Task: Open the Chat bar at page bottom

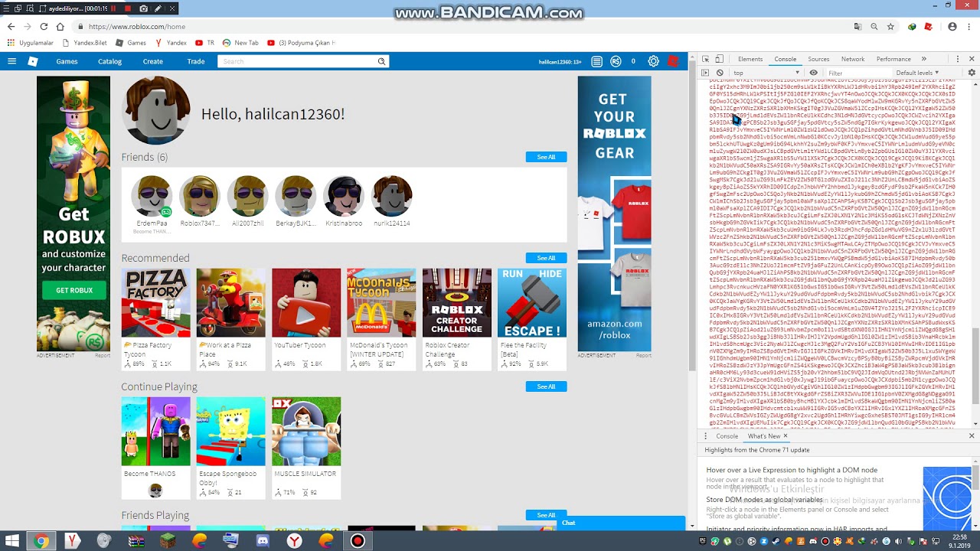Action: point(622,523)
